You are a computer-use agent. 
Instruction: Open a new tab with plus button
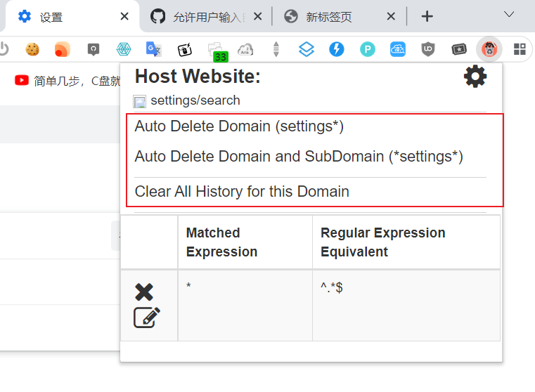427,16
